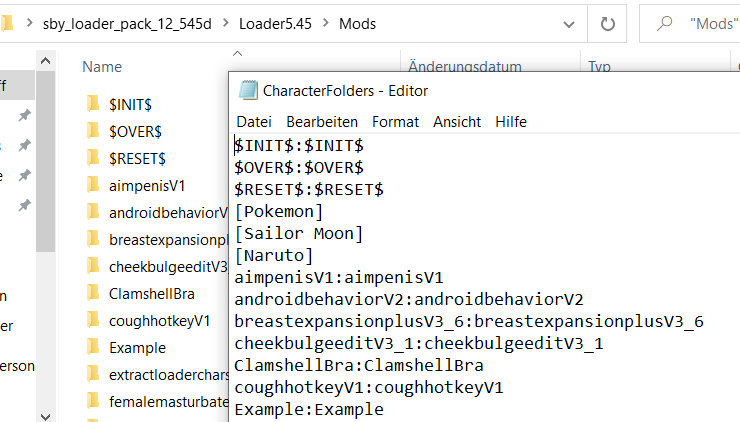Click the Notepad document icon in title bar

point(247,91)
